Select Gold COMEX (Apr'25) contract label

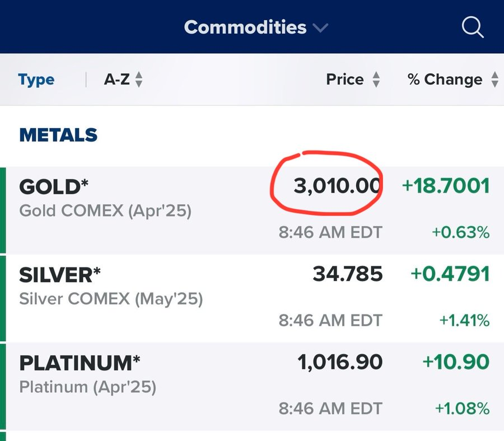point(105,211)
